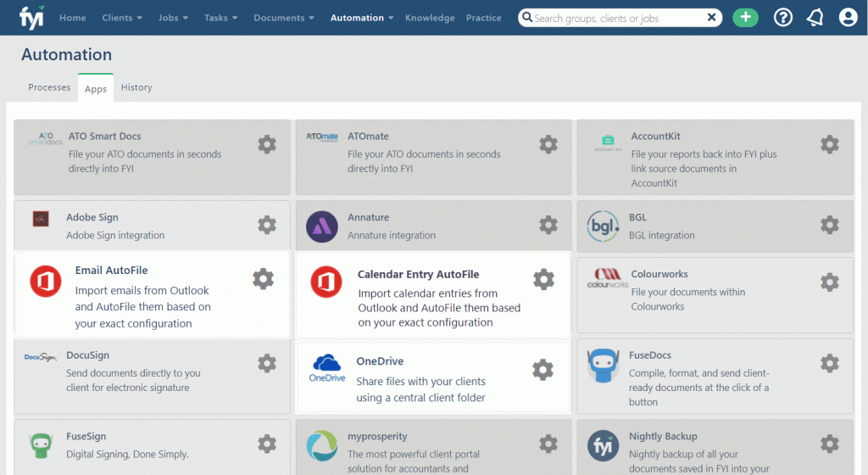Expand the Jobs dropdown menu
The image size is (868, 475).
click(173, 18)
